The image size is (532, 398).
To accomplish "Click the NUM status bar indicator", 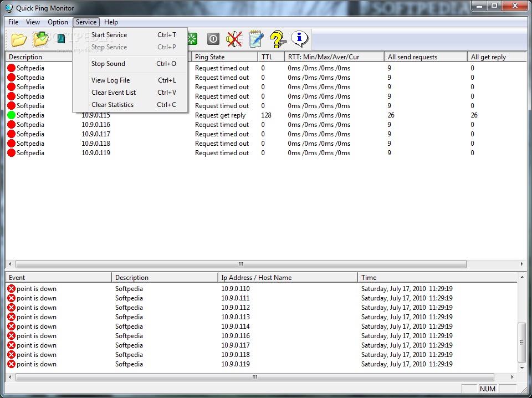I will pos(488,389).
